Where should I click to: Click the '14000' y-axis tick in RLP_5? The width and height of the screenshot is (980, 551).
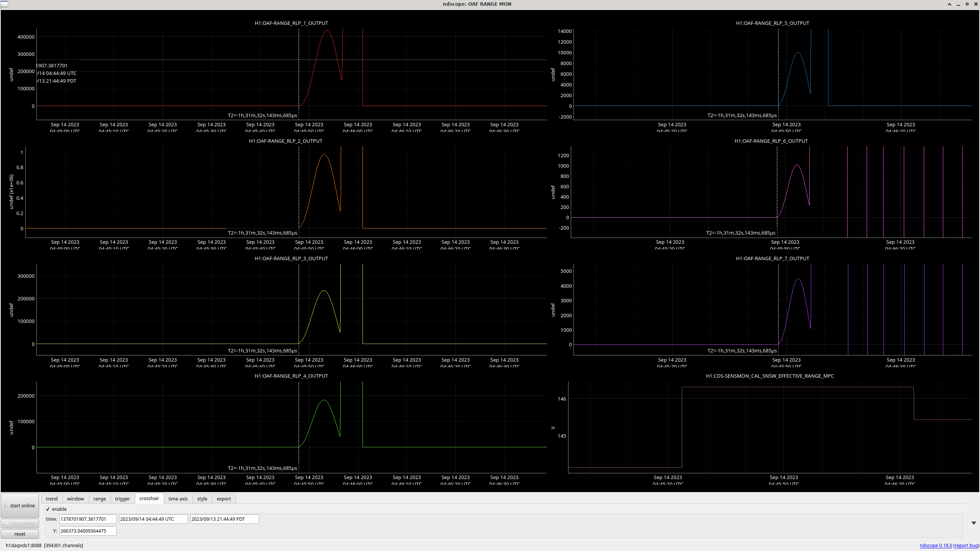pos(565,31)
